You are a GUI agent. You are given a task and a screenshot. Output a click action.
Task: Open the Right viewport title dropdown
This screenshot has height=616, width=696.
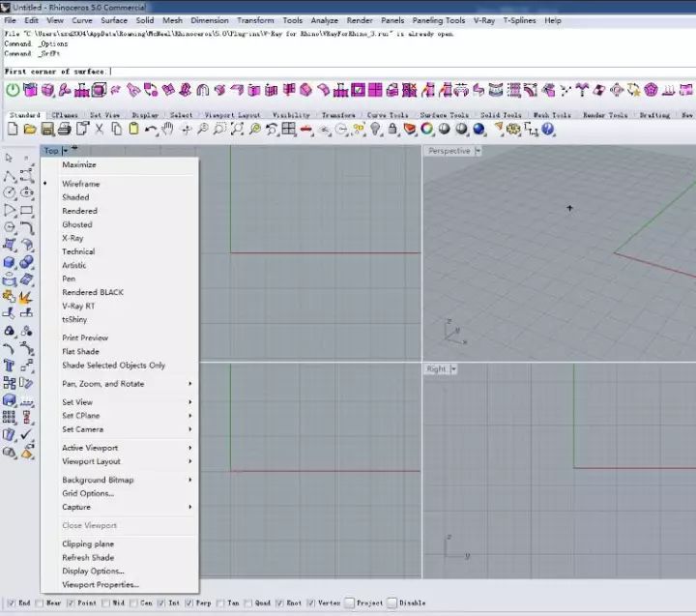pyautogui.click(x=453, y=368)
